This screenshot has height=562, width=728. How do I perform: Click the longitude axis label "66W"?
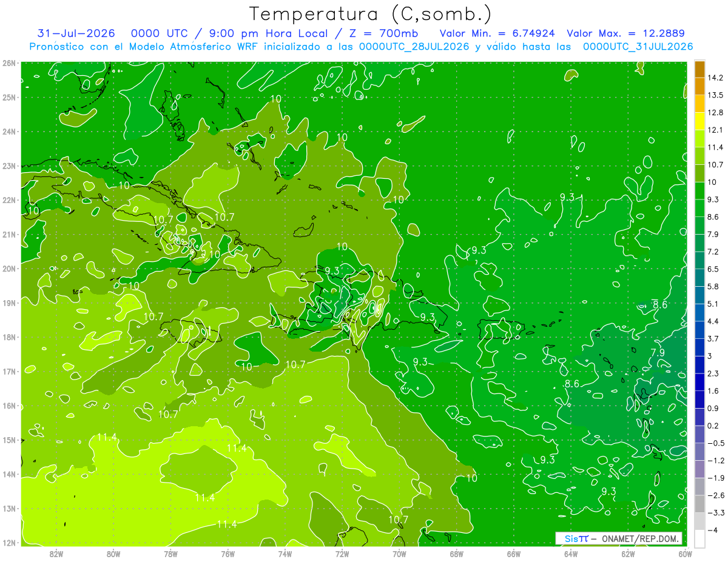click(514, 554)
